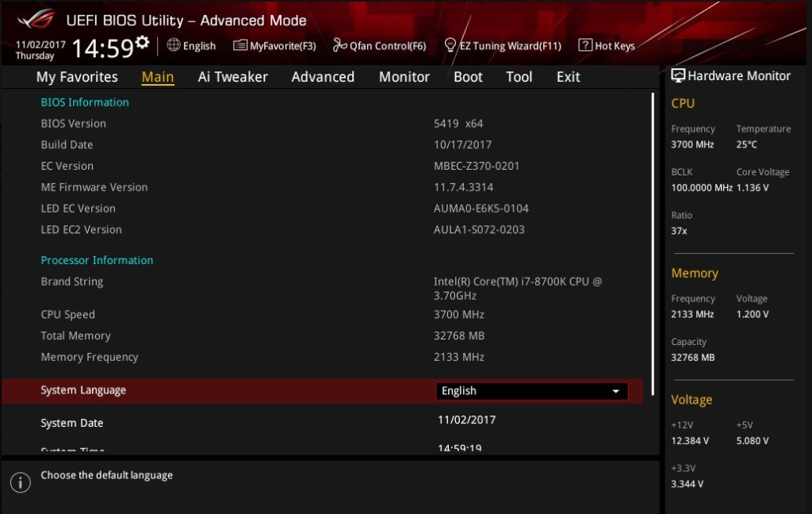Viewport: 812px width, 514px height.
Task: Click Intel Core i7-8700K brand string value
Action: pyautogui.click(x=518, y=289)
